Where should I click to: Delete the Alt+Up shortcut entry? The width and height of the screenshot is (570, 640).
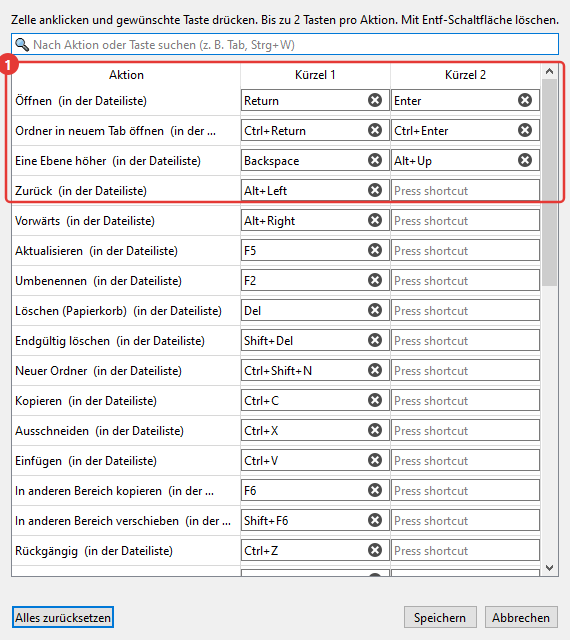[x=525, y=160]
